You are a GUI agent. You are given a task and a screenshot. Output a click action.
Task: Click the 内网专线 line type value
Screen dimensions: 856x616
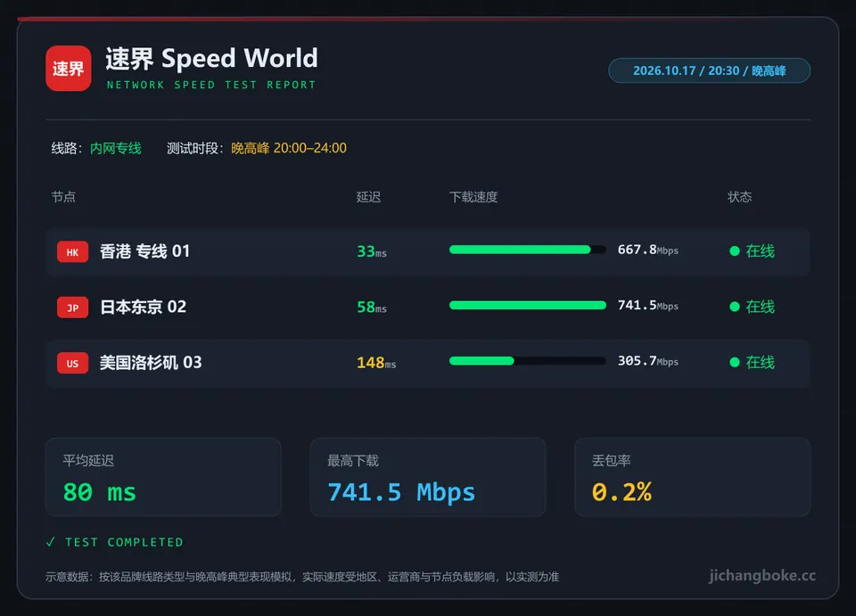pos(116,148)
